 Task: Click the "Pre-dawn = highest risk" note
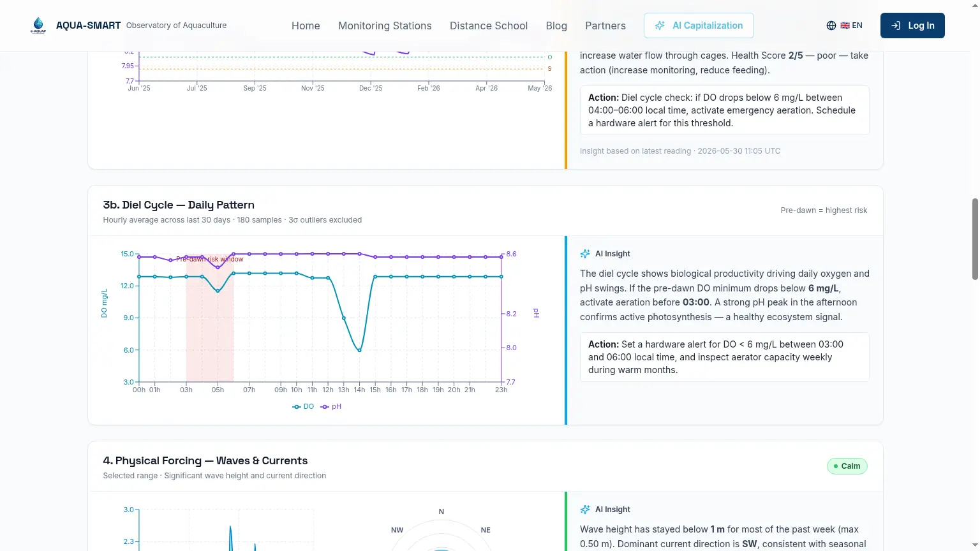(824, 210)
